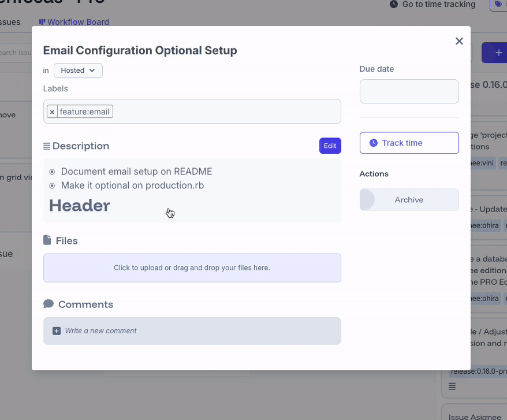Remove the feature:email label via its x
Screen dimensions: 507x420
point(52,111)
